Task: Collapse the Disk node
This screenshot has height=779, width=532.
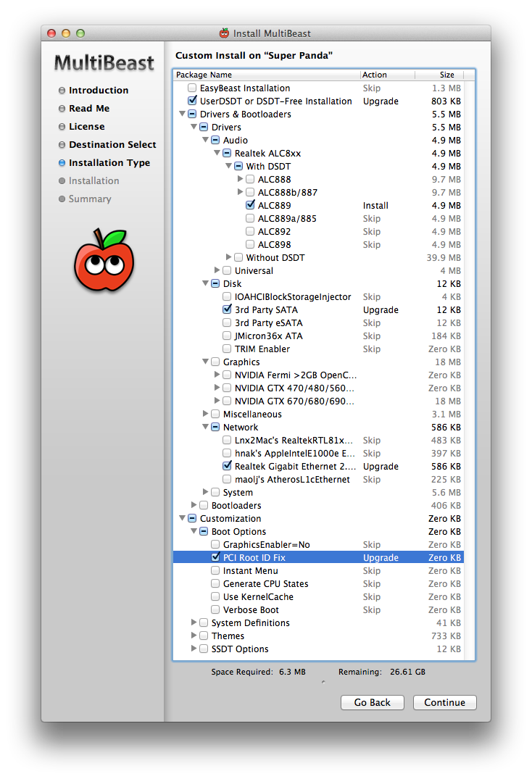Action: pos(206,283)
